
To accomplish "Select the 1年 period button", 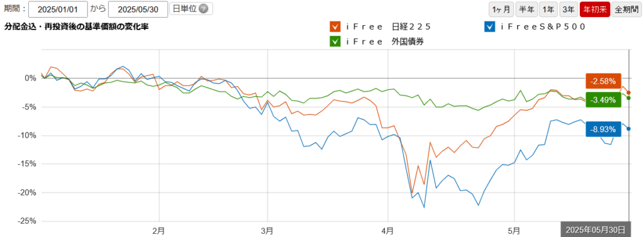I will click(x=548, y=9).
